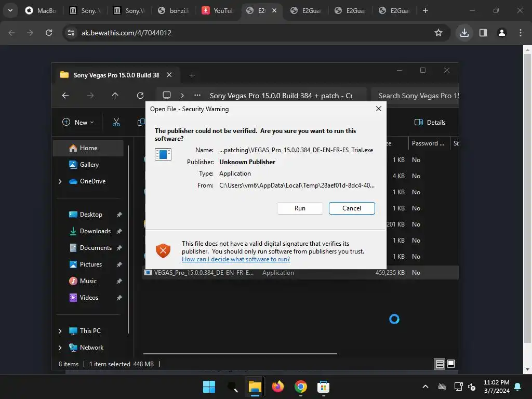Close the active E2 browser tab
532x399 pixels.
274,10
